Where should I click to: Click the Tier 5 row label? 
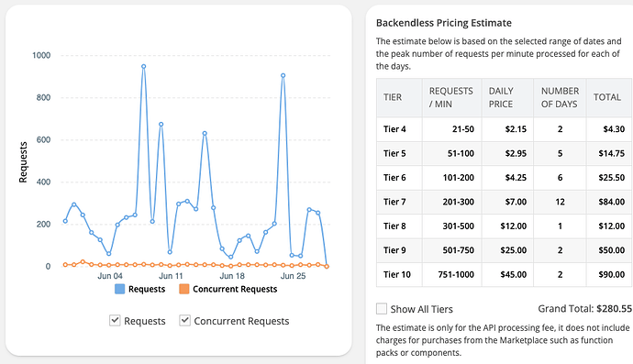394,153
